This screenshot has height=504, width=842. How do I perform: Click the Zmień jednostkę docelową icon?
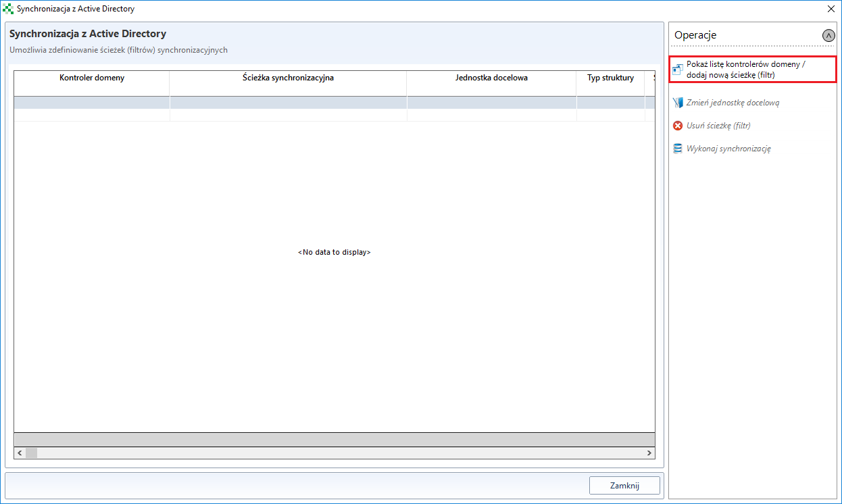(x=678, y=103)
